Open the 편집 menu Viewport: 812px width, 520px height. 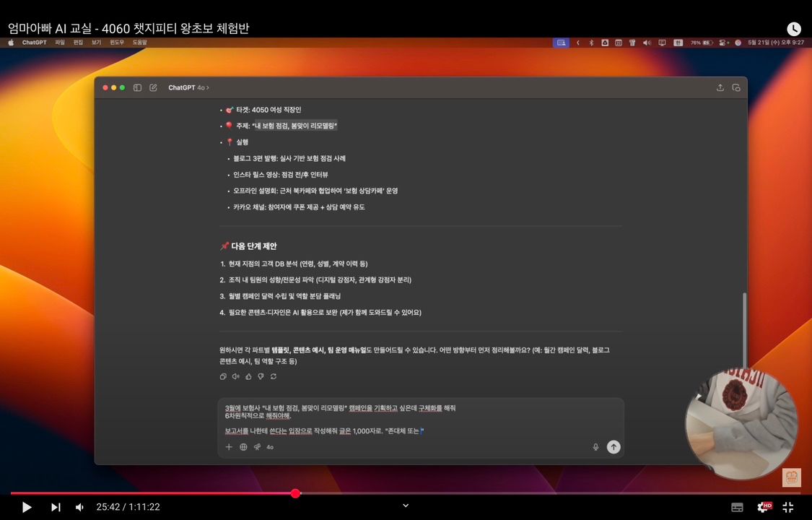tap(78, 43)
